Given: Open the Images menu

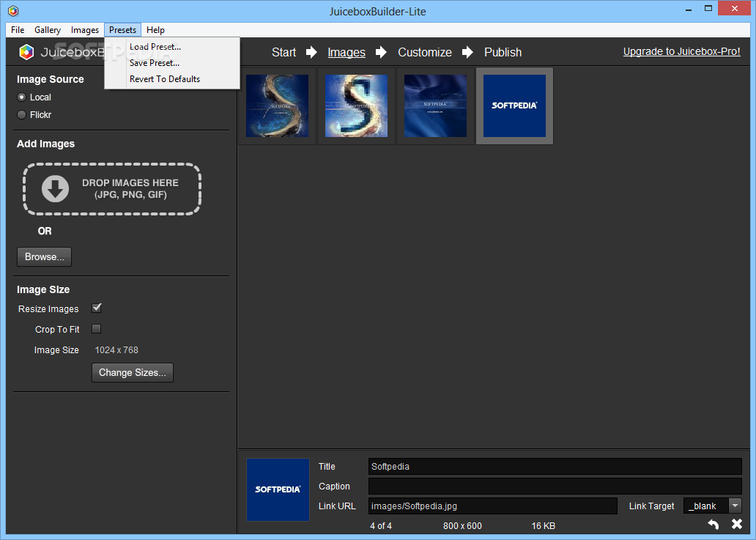Looking at the screenshot, I should click(85, 30).
